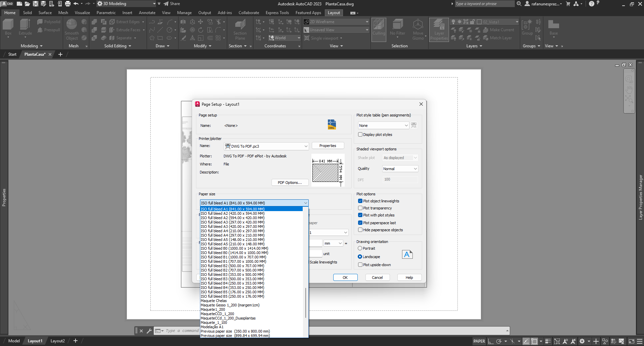This screenshot has width=644, height=346.
Task: Enable Display plot styles checkbox
Action: click(x=360, y=135)
